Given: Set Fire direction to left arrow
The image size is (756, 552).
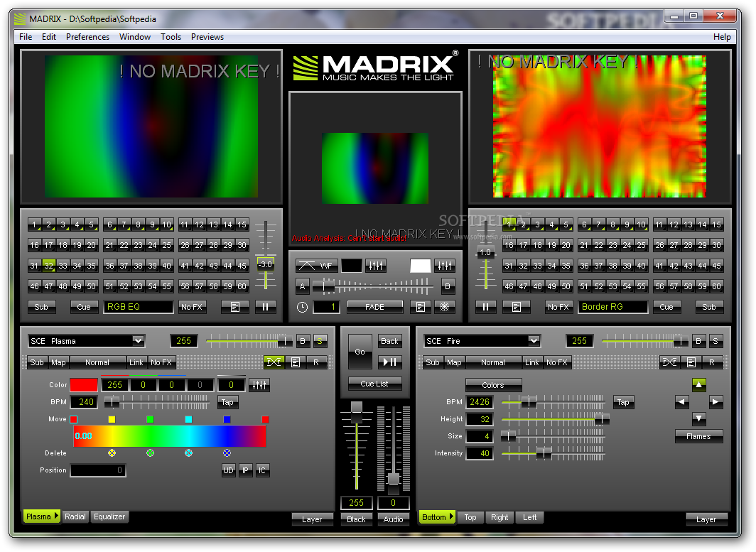Looking at the screenshot, I should (682, 401).
